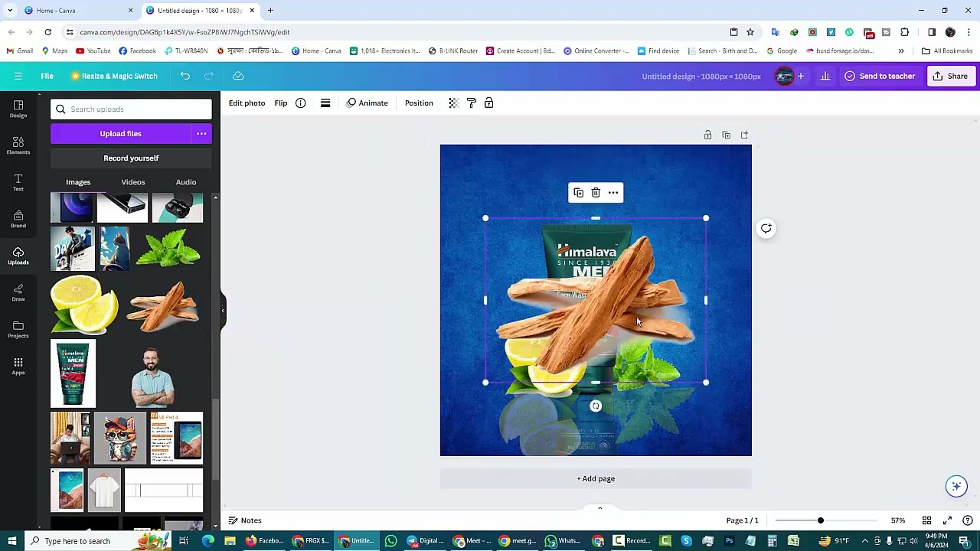The image size is (980, 551).
Task: Open the Apps panel
Action: [x=18, y=366]
